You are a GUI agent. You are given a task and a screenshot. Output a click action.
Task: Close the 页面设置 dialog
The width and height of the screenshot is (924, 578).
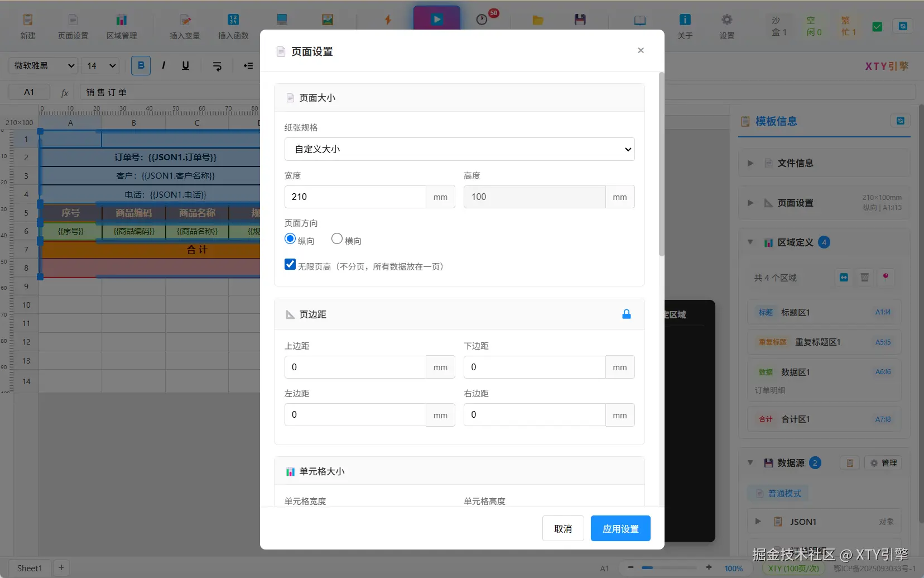pyautogui.click(x=641, y=50)
